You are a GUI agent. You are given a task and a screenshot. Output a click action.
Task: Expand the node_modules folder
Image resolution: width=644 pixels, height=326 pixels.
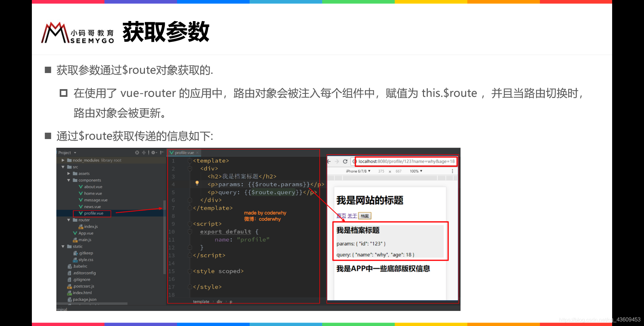pyautogui.click(x=63, y=160)
